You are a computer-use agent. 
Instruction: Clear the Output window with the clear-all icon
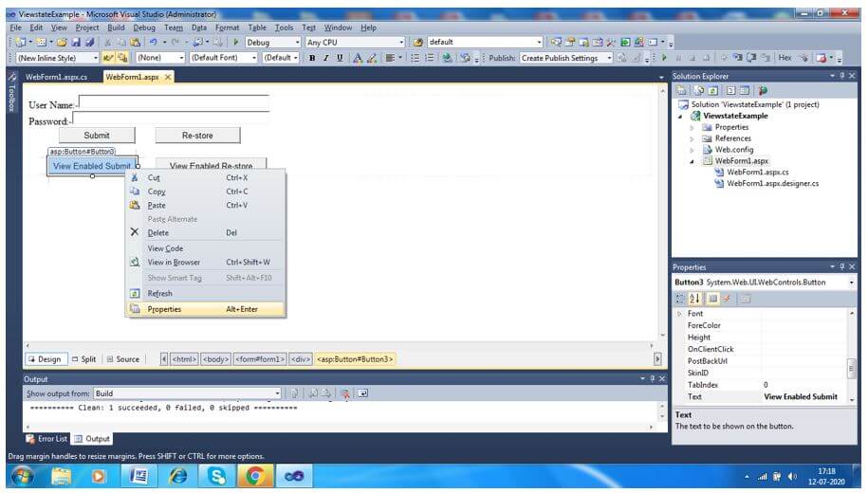[x=345, y=393]
